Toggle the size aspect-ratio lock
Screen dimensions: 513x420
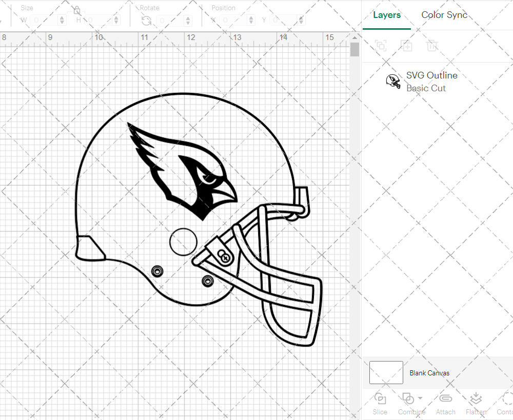pyautogui.click(x=76, y=10)
